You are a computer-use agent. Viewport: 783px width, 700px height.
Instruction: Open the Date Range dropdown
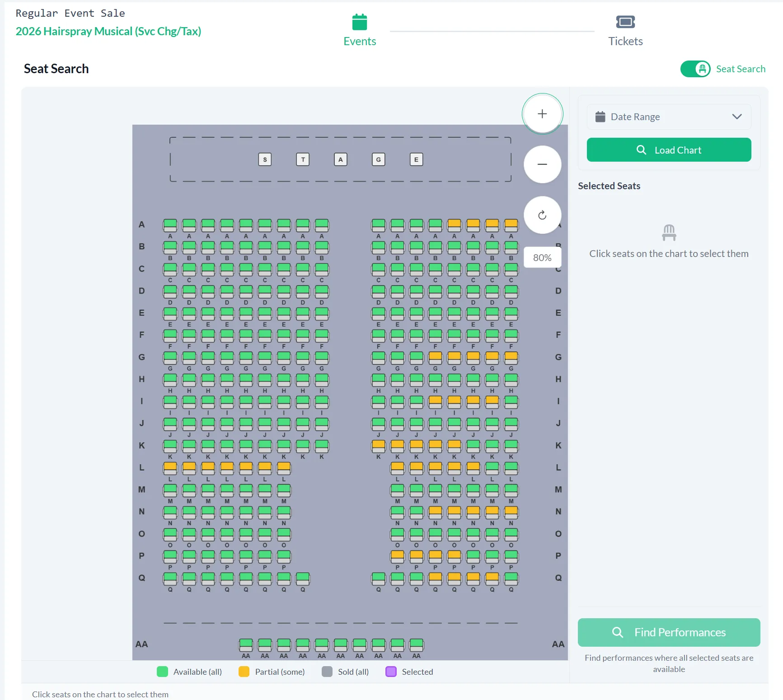point(669,117)
